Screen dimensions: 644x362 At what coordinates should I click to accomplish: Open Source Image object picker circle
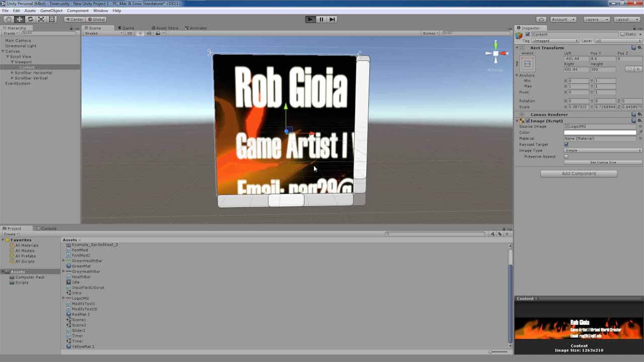[x=640, y=126]
